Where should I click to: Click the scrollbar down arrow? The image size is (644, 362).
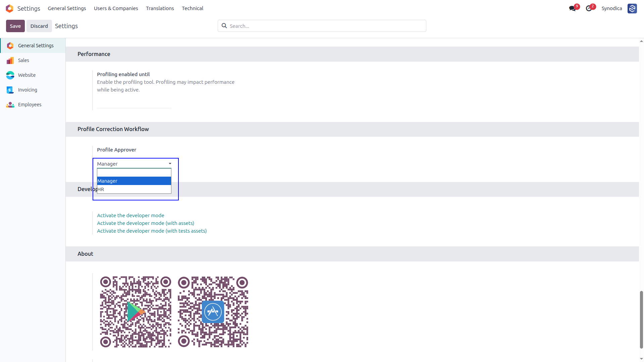coord(641,359)
